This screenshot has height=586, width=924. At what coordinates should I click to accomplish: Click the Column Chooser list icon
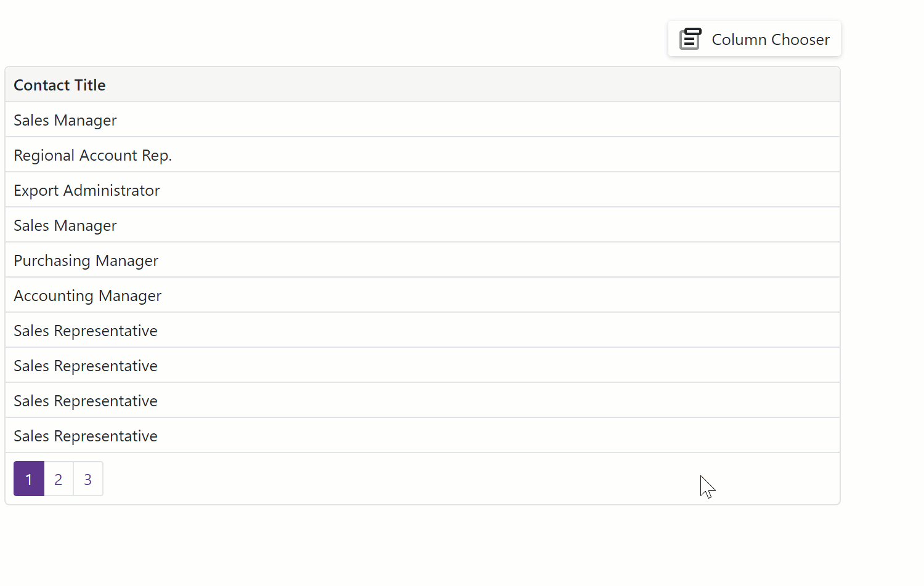pos(690,39)
